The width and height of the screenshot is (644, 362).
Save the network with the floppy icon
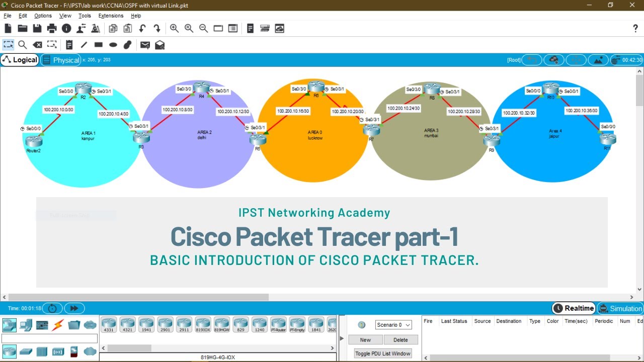tap(37, 29)
